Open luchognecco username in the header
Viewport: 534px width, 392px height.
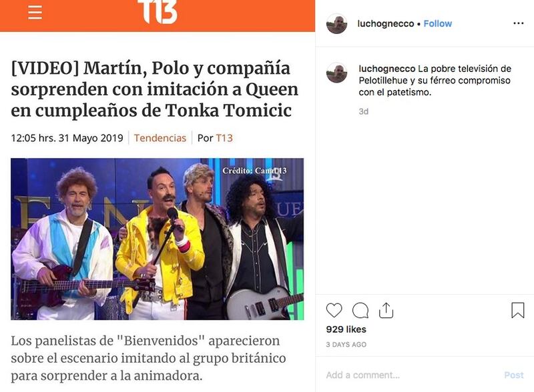point(386,24)
